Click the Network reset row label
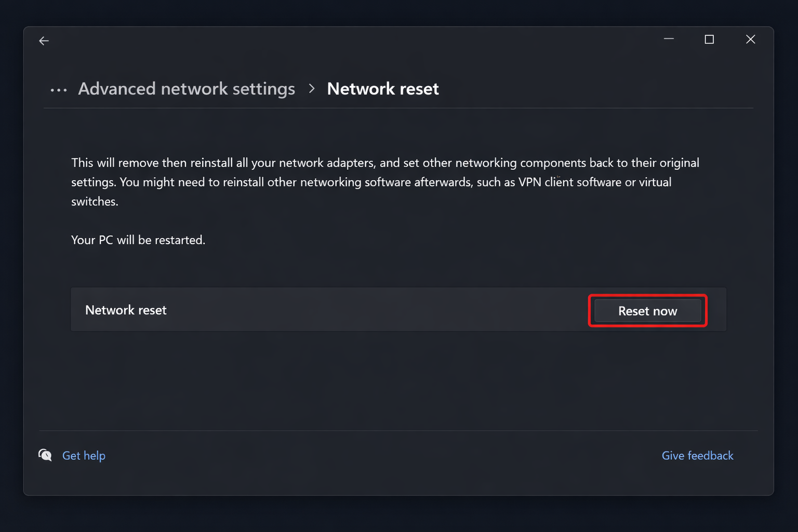This screenshot has width=798, height=532. pyautogui.click(x=125, y=310)
